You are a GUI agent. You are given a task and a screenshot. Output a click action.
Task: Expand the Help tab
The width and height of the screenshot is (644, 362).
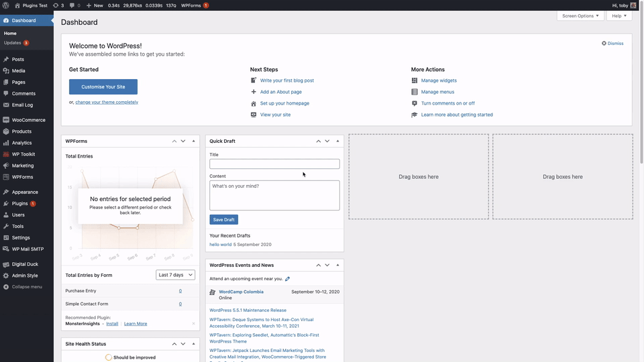click(619, 15)
